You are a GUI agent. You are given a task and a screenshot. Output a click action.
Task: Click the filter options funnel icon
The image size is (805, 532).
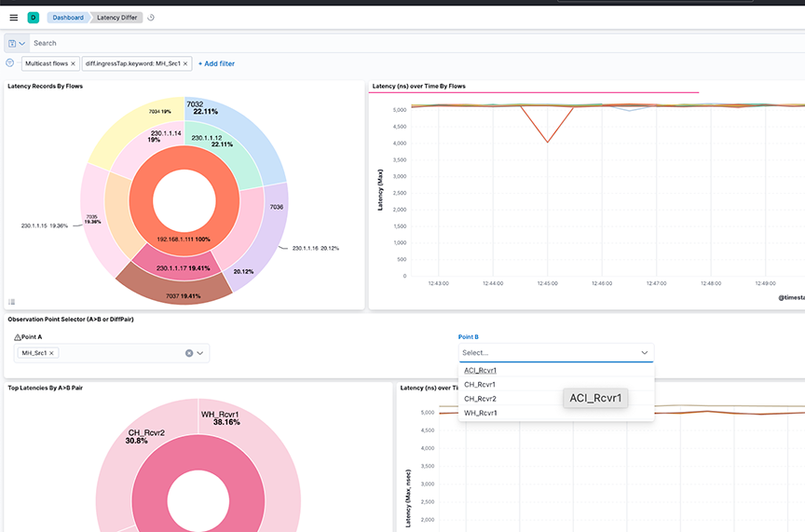9,63
